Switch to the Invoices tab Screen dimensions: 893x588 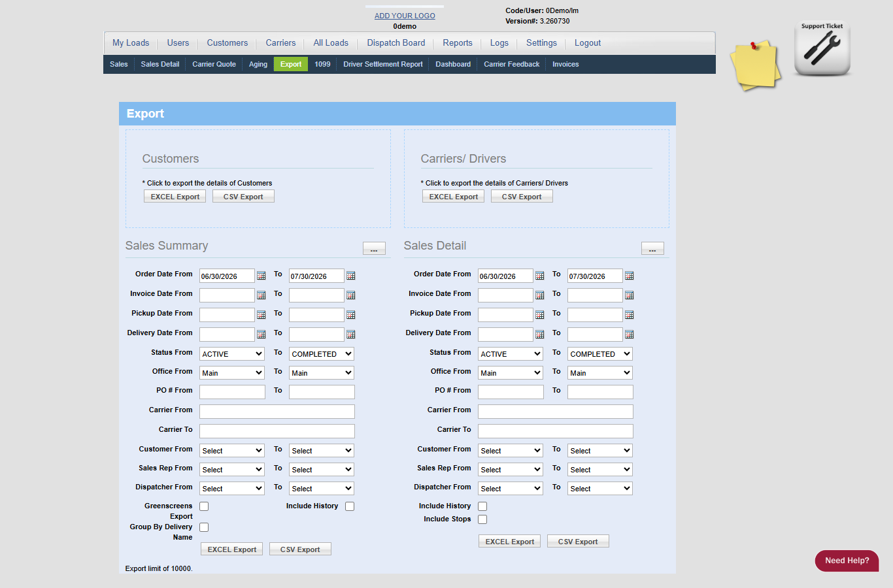pyautogui.click(x=565, y=64)
